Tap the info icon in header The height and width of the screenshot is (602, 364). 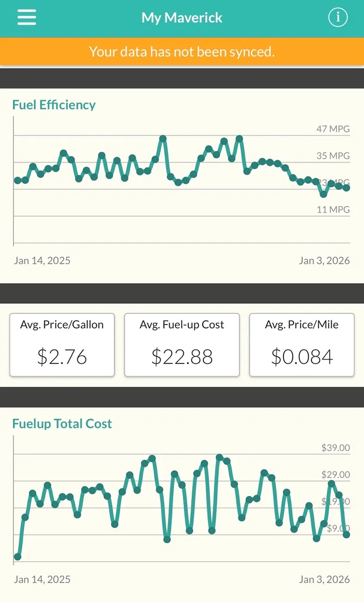tap(338, 18)
